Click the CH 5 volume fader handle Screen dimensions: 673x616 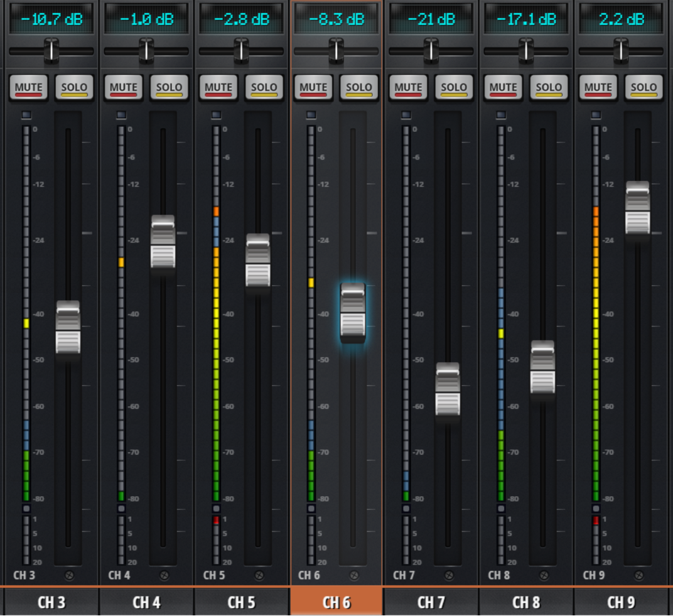(x=258, y=260)
